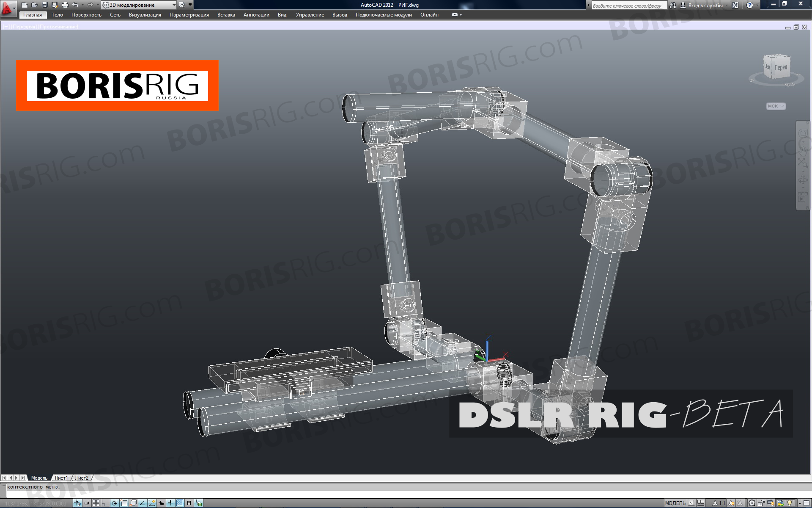Redo the last undone action

pos(90,5)
